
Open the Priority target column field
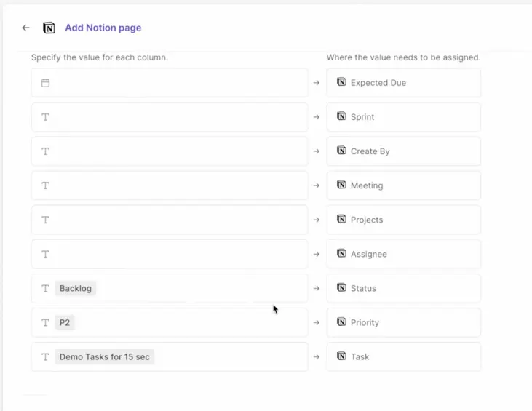[x=404, y=322]
